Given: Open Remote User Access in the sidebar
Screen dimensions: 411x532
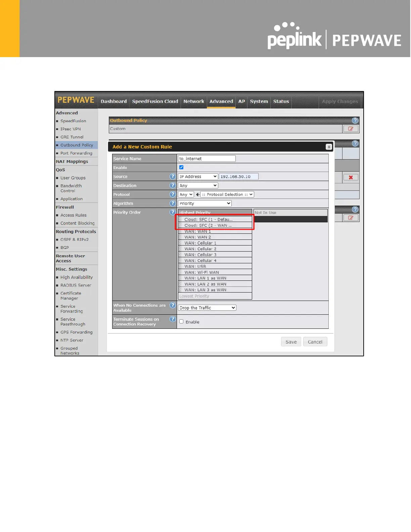Looking at the screenshot, I should pos(70,258).
